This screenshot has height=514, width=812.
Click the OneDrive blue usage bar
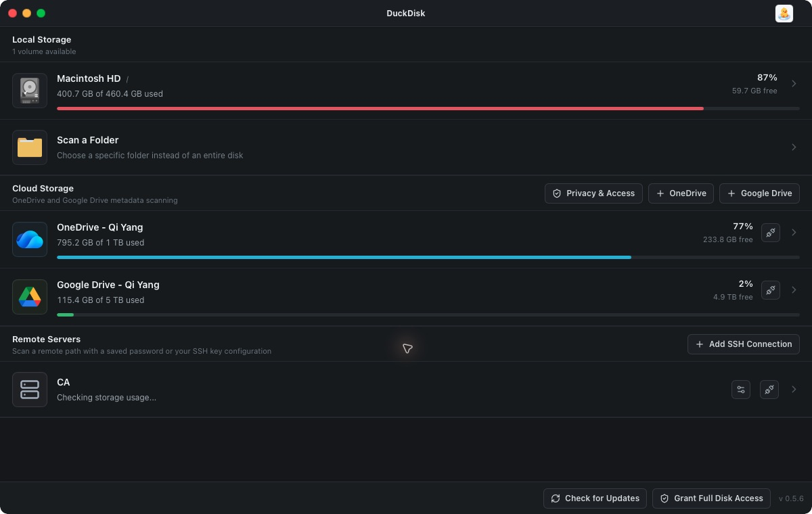(x=344, y=257)
